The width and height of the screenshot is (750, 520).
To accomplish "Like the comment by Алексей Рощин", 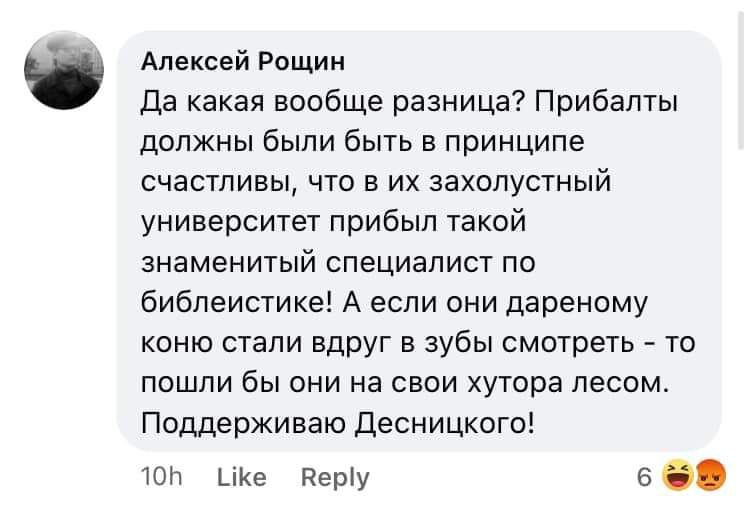I will [241, 478].
